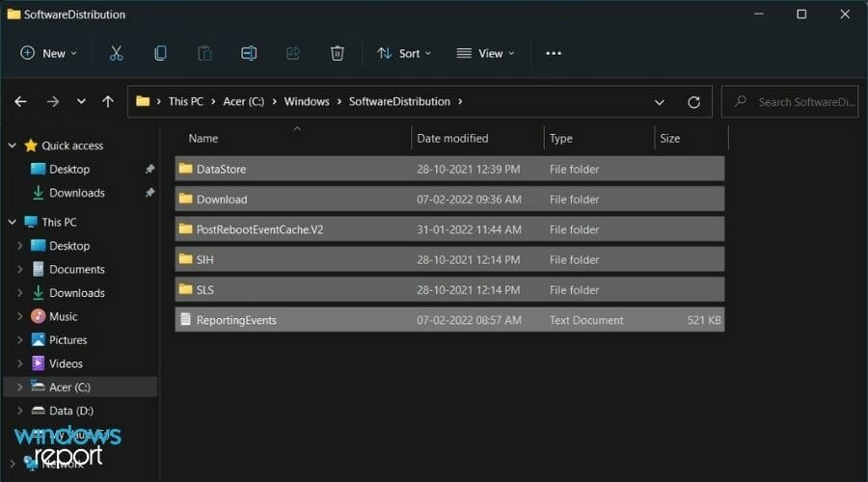Click the ReportingEvents file name

tap(236, 320)
